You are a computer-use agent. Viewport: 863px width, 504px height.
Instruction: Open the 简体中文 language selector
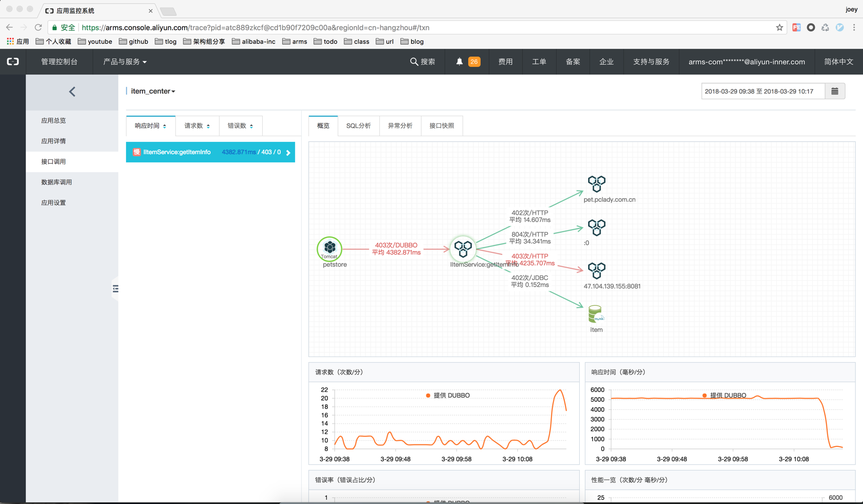coord(838,62)
